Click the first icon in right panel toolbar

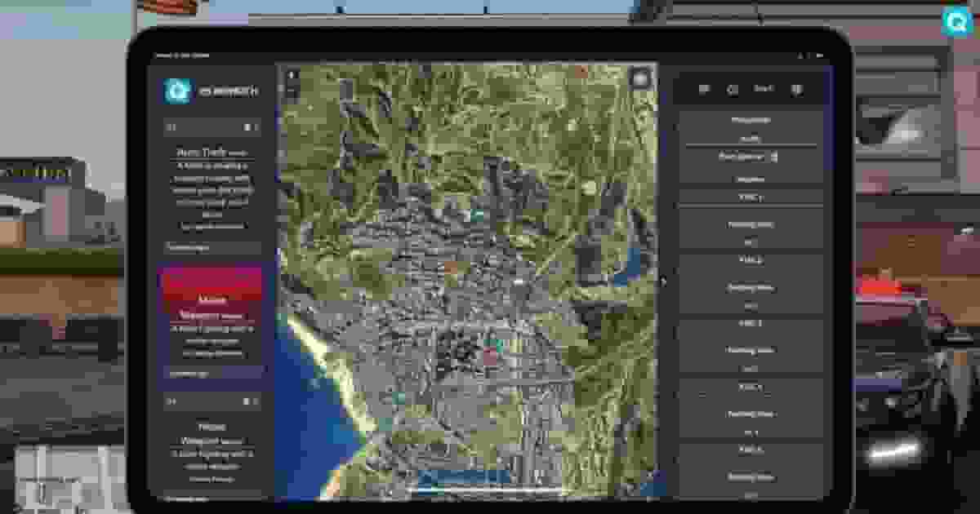pyautogui.click(x=704, y=89)
